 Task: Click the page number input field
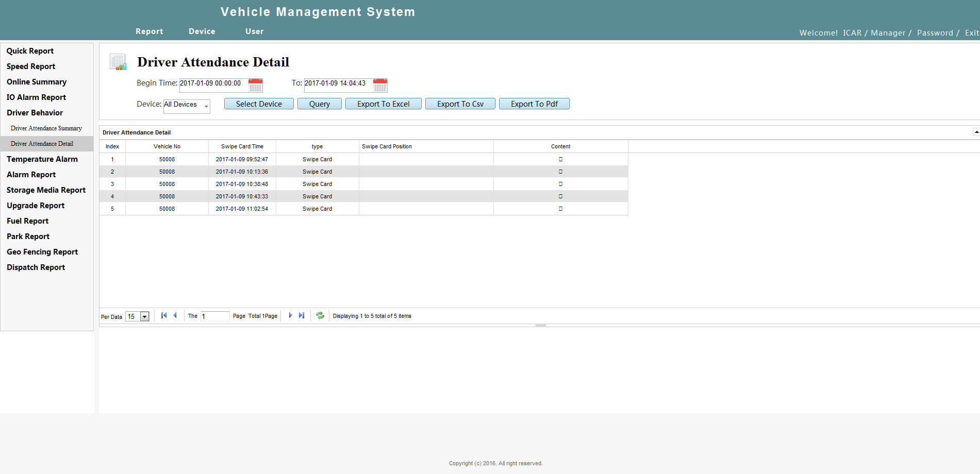pyautogui.click(x=215, y=316)
